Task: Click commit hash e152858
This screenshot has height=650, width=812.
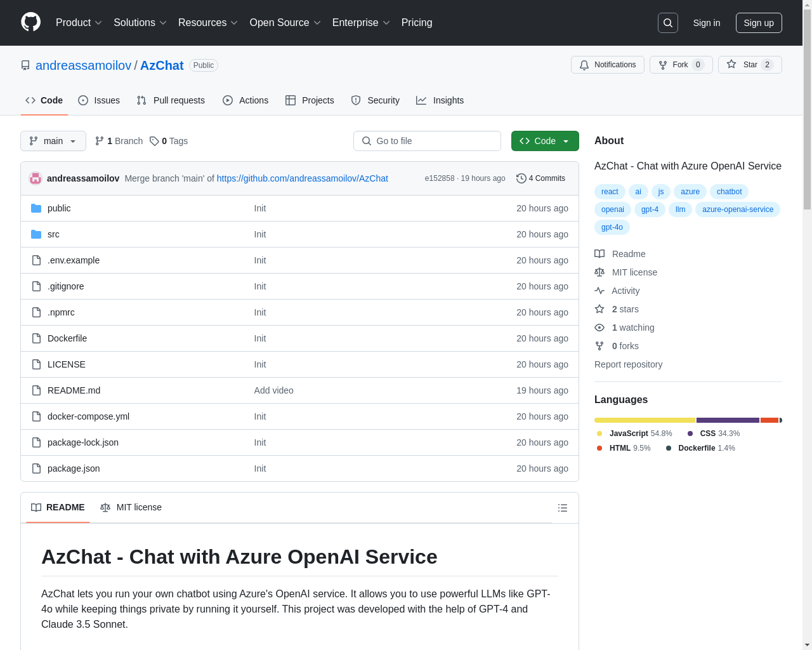Action: [x=440, y=178]
